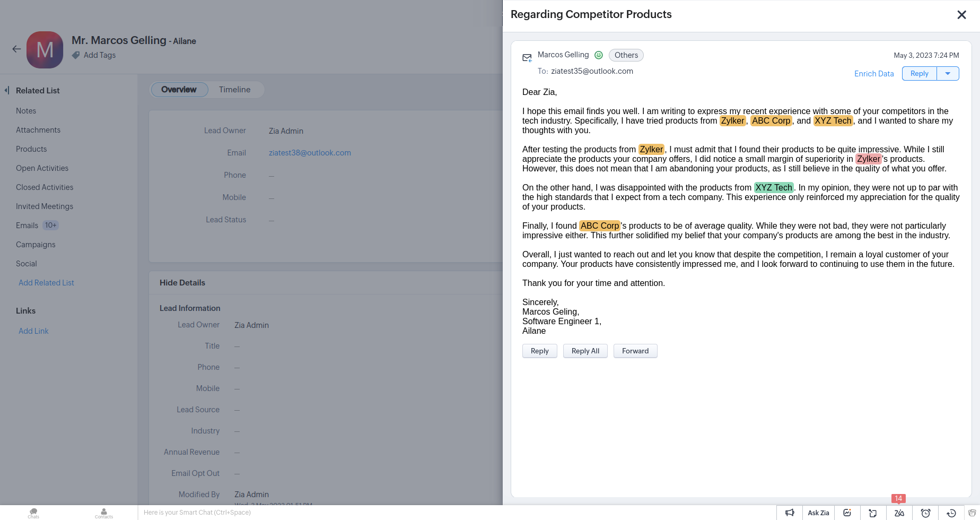Click the alarm clock reminders icon

click(925, 513)
